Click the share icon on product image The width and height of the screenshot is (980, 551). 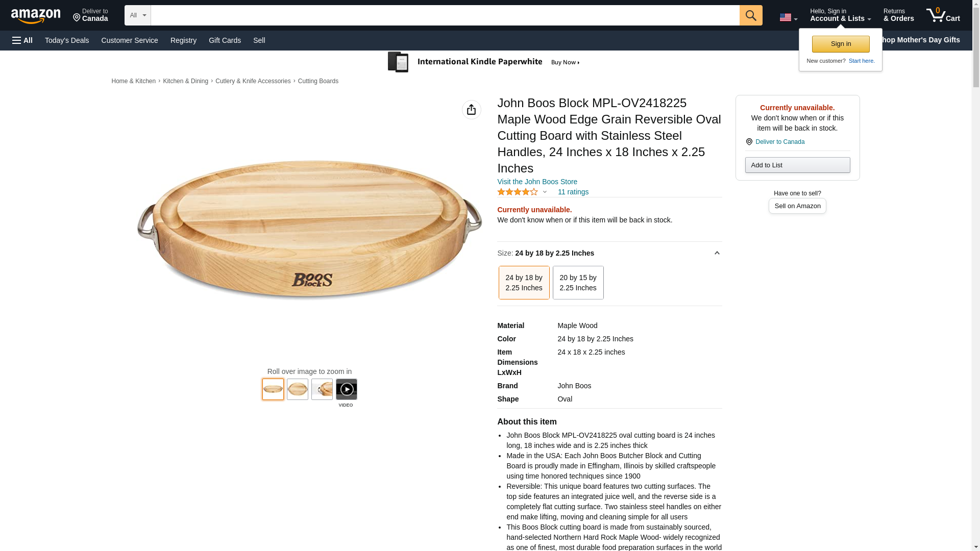pos(471,110)
